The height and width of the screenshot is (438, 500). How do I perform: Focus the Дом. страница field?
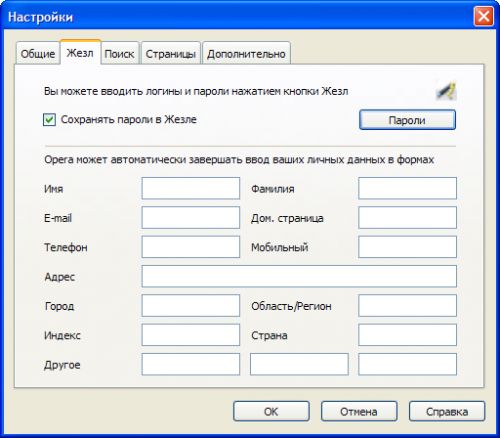point(407,218)
